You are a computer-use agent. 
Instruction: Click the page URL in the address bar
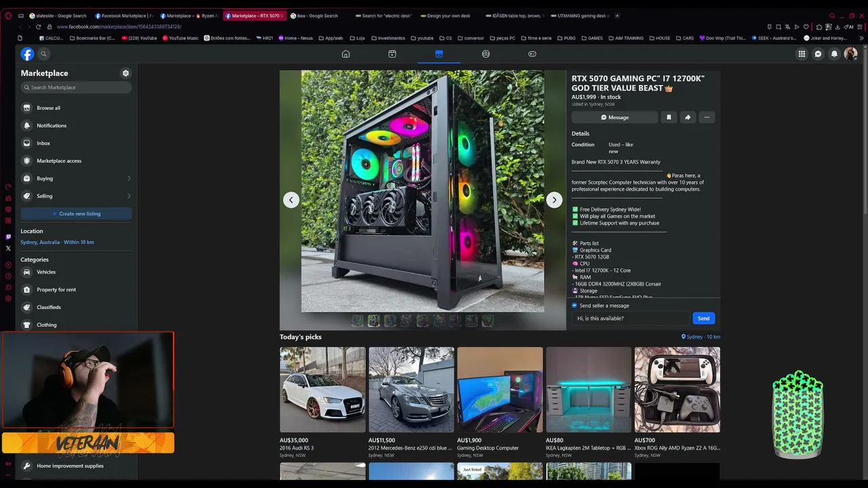coord(119,26)
